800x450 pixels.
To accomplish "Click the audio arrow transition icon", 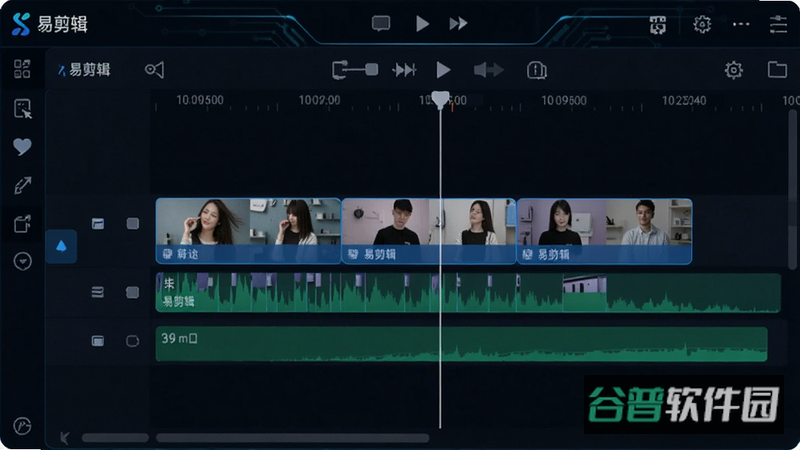I will coord(488,70).
